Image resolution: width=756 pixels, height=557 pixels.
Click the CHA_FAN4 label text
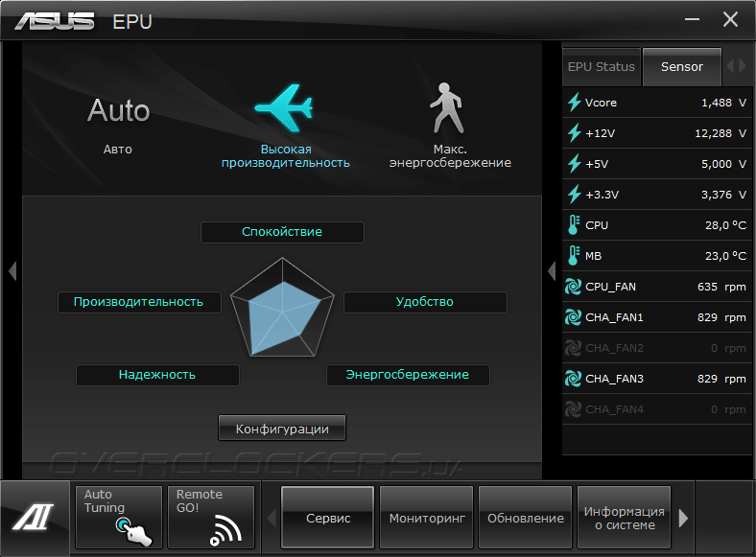[x=614, y=410]
